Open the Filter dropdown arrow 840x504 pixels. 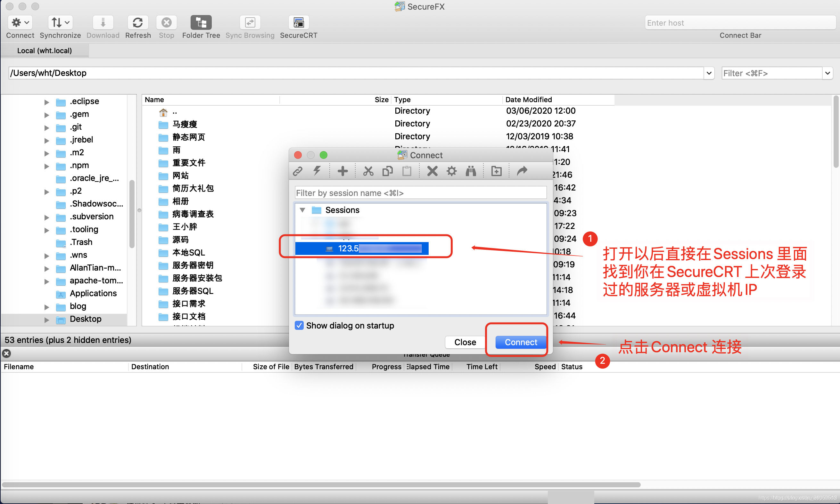[827, 73]
